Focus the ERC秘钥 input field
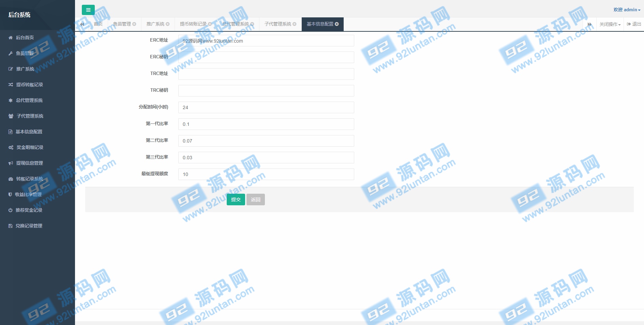Viewport: 644px width, 325px height. coord(266,57)
